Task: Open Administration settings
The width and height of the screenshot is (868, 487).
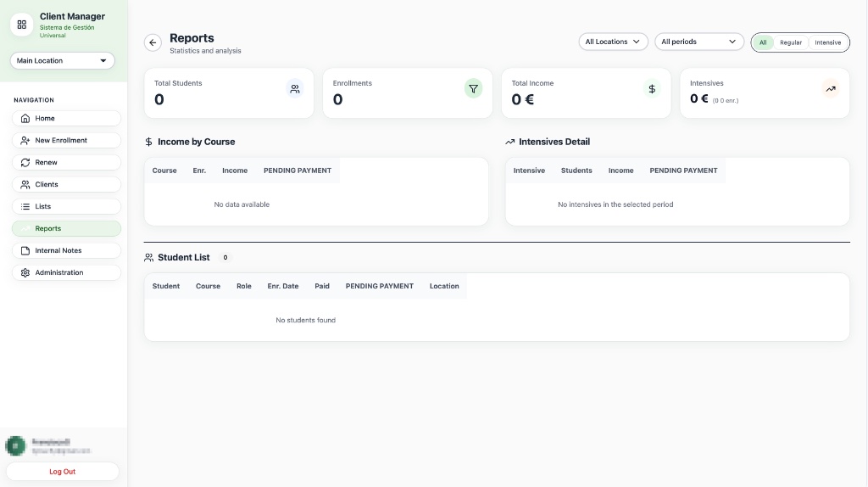Action: (x=66, y=272)
